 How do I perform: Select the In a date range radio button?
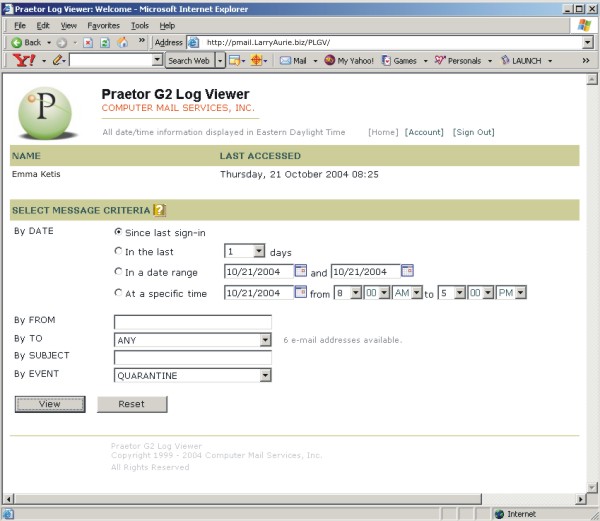(118, 271)
